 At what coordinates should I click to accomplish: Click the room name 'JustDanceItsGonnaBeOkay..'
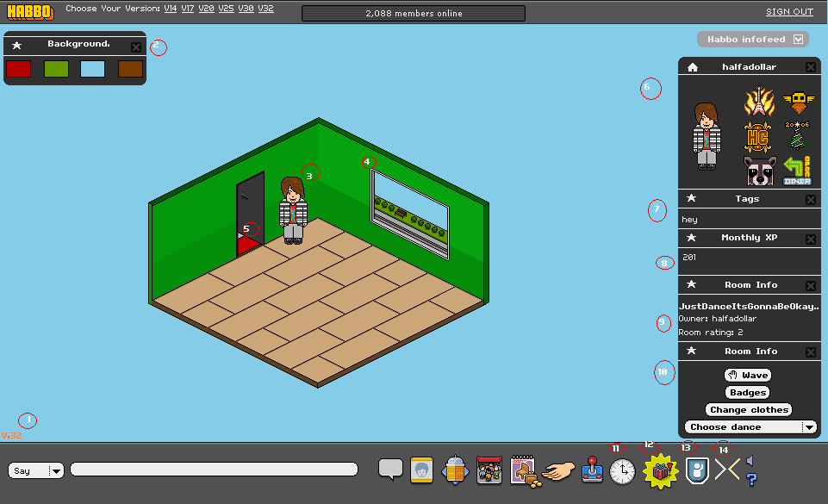tap(749, 306)
